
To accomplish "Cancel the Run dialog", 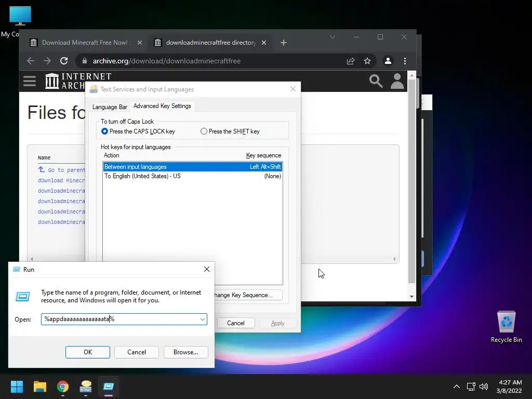I will tap(137, 352).
